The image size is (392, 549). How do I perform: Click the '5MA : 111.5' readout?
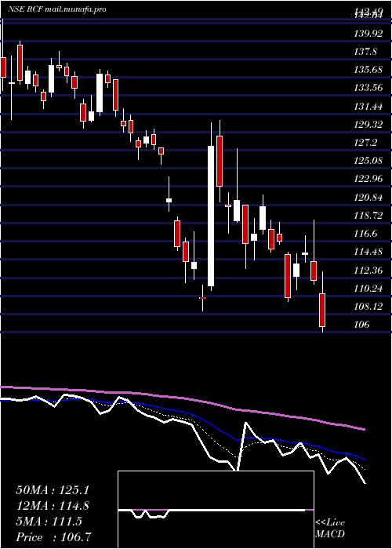pos(49,522)
